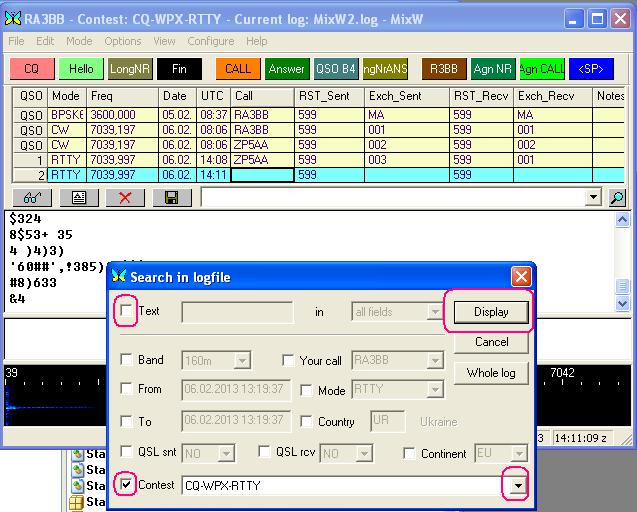Uncheck the Contest filter checkbox

[x=127, y=485]
